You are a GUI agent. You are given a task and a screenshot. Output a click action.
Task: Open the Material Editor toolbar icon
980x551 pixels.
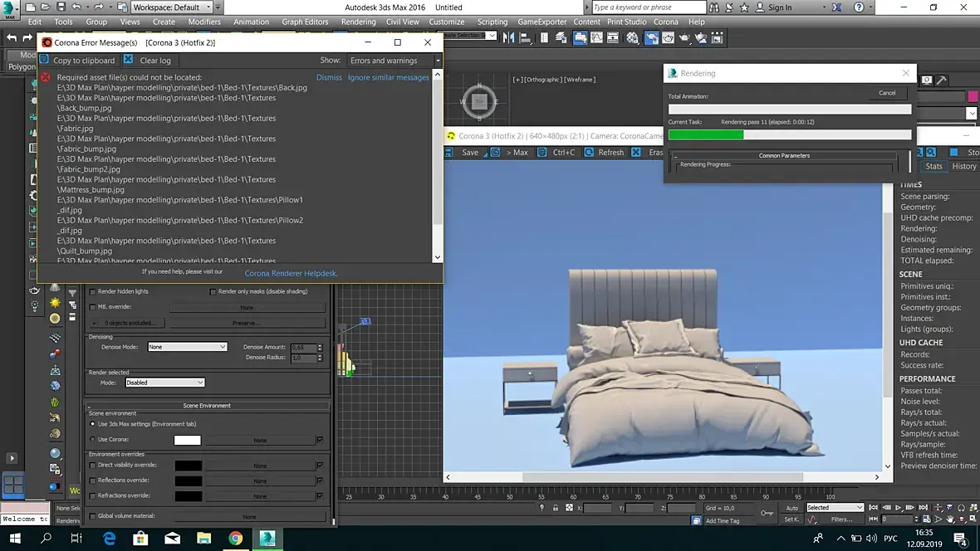[x=632, y=38]
